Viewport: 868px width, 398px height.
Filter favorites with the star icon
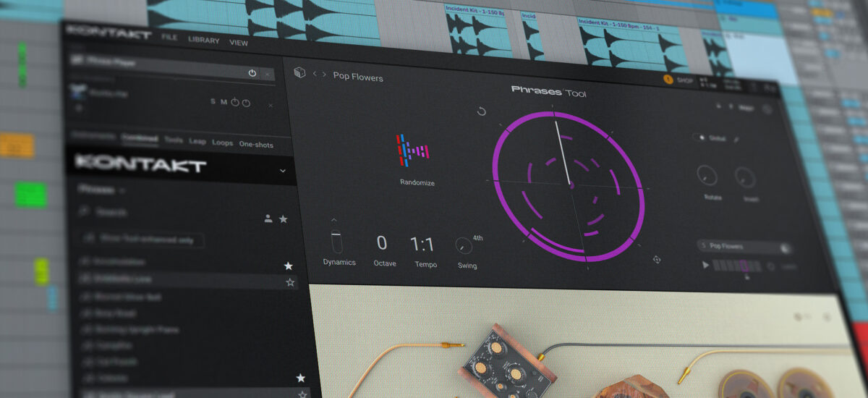tap(284, 219)
